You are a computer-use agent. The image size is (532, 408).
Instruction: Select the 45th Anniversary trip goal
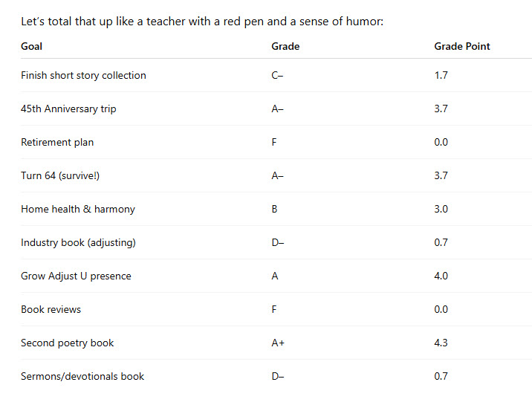tap(68, 109)
